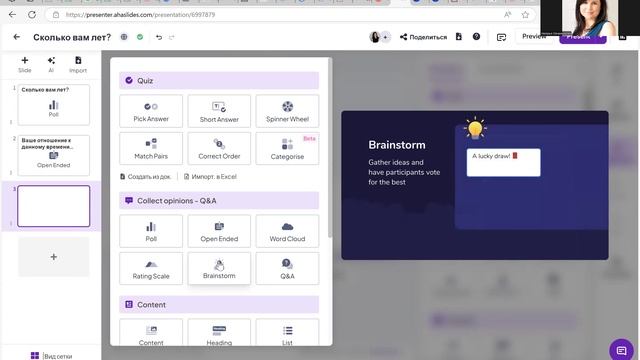This screenshot has width=640, height=360.
Task: Click the browser back button
Action: pyautogui.click(x=12, y=15)
